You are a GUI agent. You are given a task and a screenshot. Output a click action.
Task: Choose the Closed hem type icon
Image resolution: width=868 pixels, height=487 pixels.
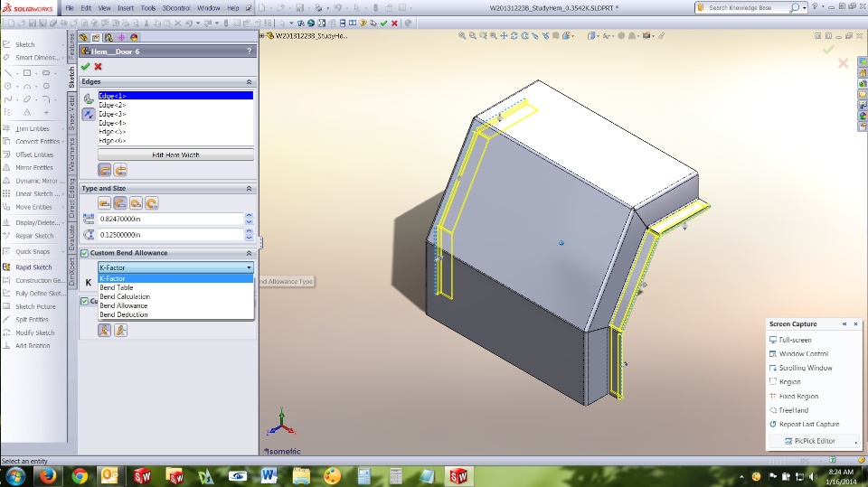point(105,203)
